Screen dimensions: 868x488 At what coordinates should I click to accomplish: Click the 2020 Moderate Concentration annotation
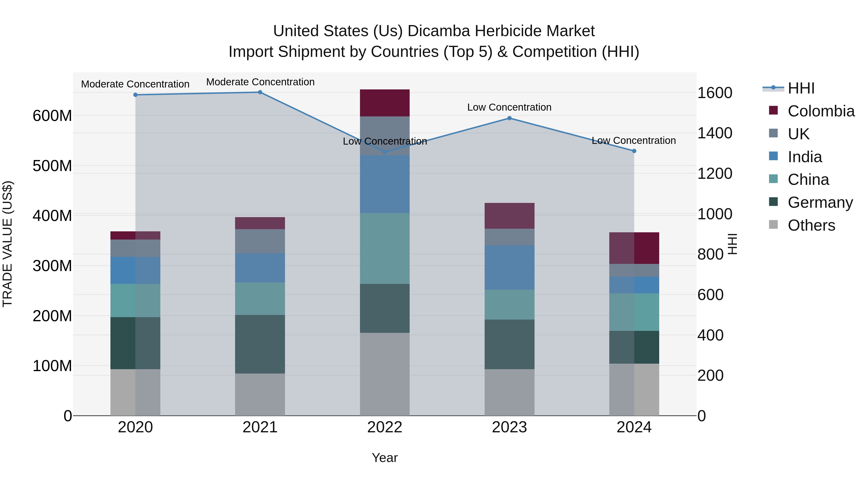click(136, 84)
